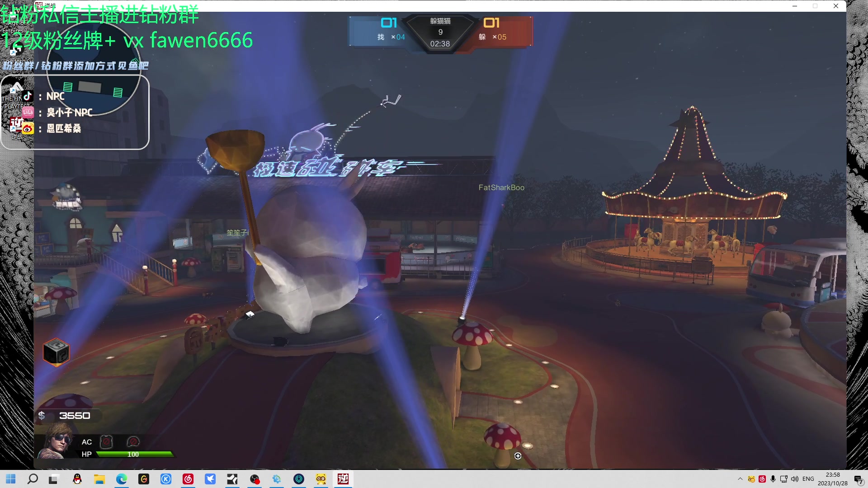The image size is (868, 488).
Task: Open Windows Start menu
Action: click(x=11, y=479)
